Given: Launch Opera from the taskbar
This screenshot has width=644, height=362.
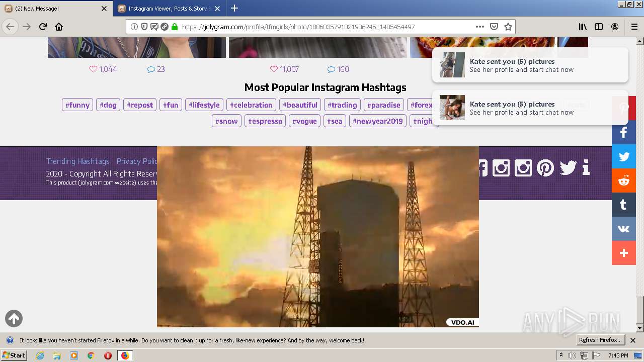Looking at the screenshot, I should coord(108,355).
